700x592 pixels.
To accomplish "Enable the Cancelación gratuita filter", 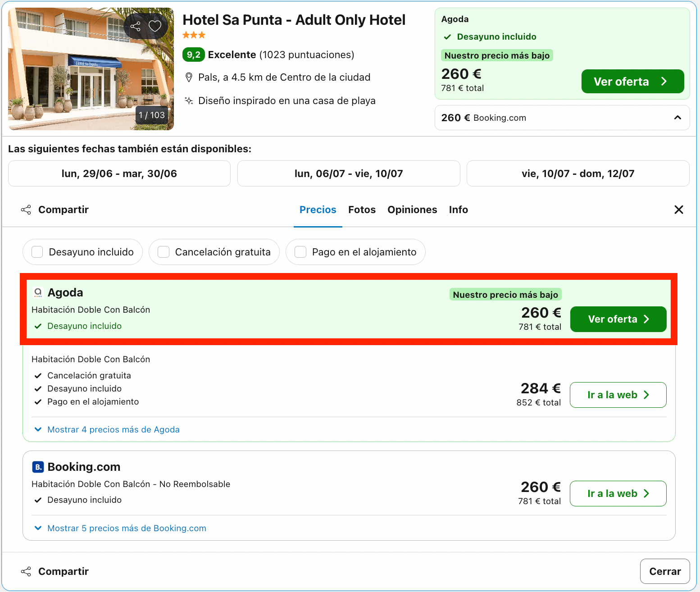I will pos(164,252).
